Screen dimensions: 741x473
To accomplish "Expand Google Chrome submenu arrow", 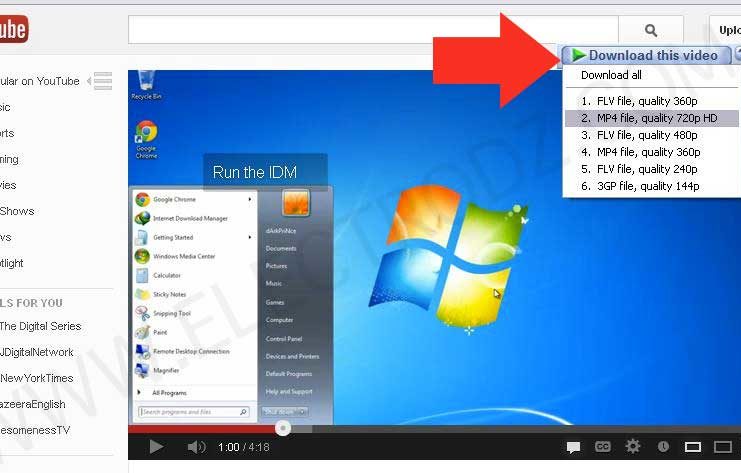I will point(250,199).
